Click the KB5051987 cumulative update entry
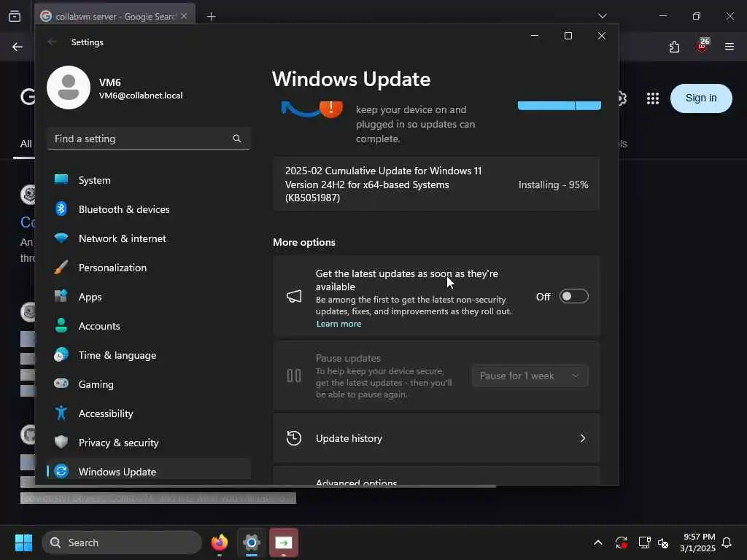The width and height of the screenshot is (747, 560). pos(436,184)
